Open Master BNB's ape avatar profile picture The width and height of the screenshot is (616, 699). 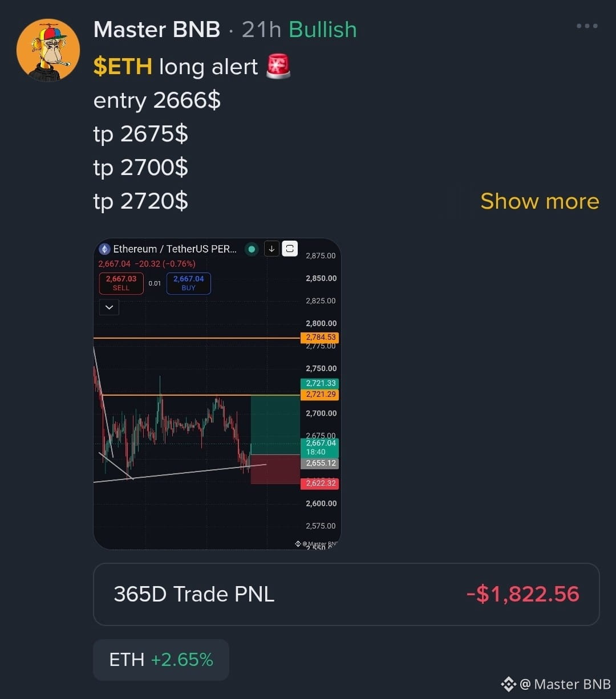tap(48, 50)
